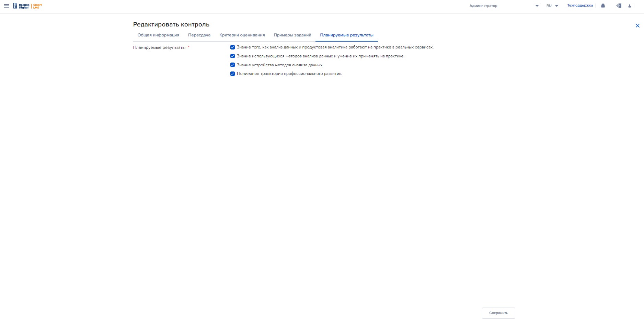This screenshot has width=644, height=322.
Task: Open the Пересдача tab
Action: (x=199, y=35)
